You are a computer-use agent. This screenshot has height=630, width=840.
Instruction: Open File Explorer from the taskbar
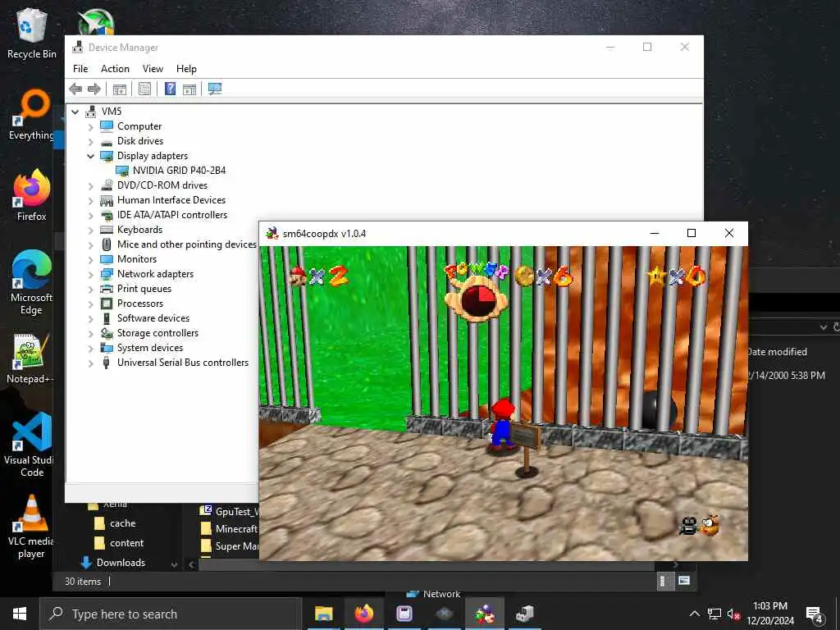[323, 614]
